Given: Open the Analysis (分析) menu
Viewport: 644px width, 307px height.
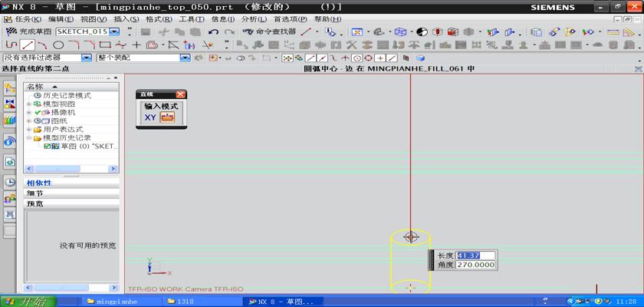Looking at the screenshot, I should (255, 19).
